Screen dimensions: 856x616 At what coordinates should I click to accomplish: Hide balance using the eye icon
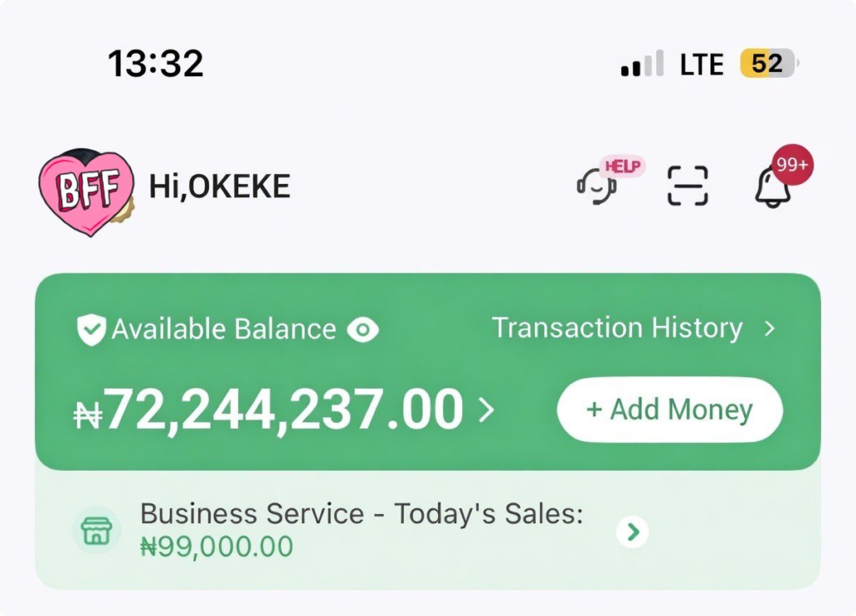pos(363,330)
